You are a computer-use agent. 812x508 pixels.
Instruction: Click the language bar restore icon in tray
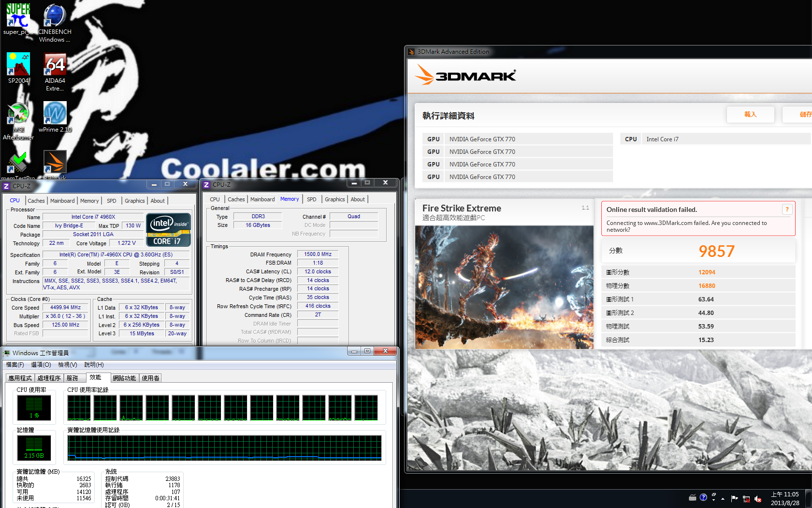pyautogui.click(x=714, y=494)
